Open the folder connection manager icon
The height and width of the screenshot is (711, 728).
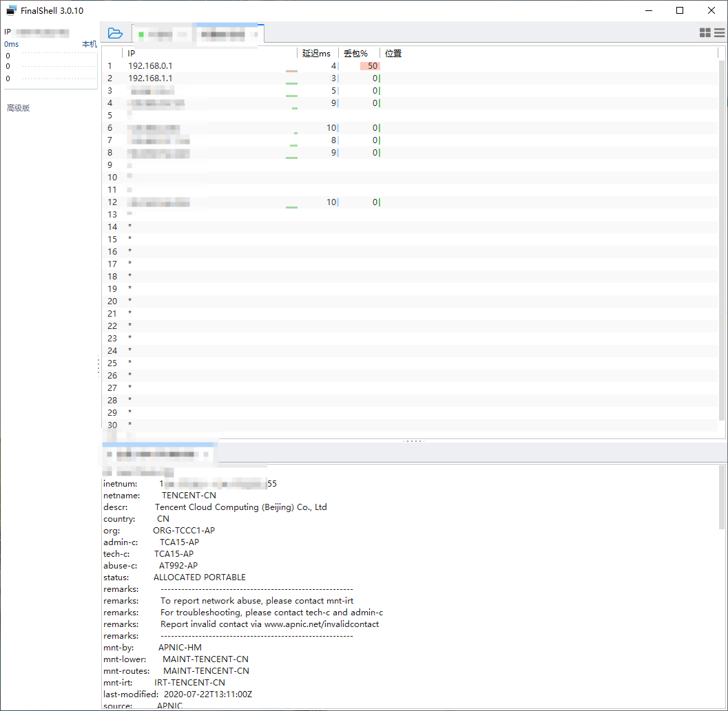click(115, 33)
